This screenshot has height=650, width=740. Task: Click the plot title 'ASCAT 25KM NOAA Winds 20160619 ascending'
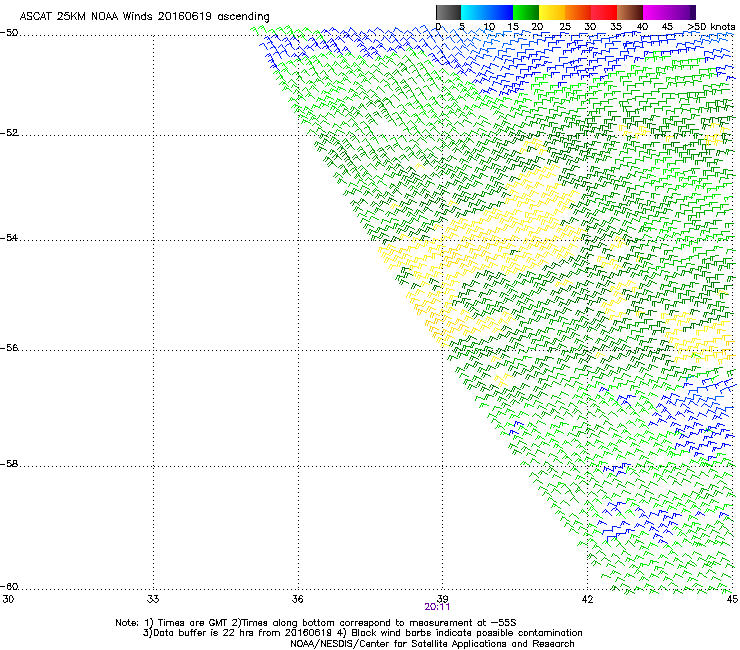[144, 17]
